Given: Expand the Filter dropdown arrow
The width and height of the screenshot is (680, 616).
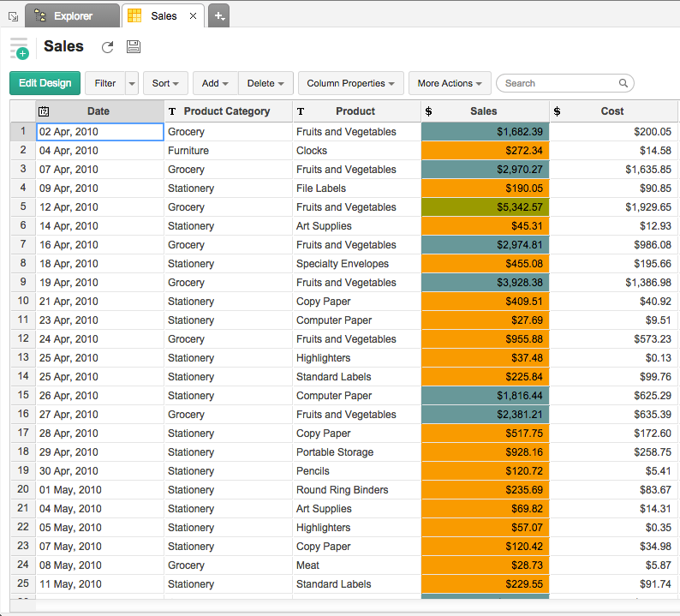Looking at the screenshot, I should [131, 83].
